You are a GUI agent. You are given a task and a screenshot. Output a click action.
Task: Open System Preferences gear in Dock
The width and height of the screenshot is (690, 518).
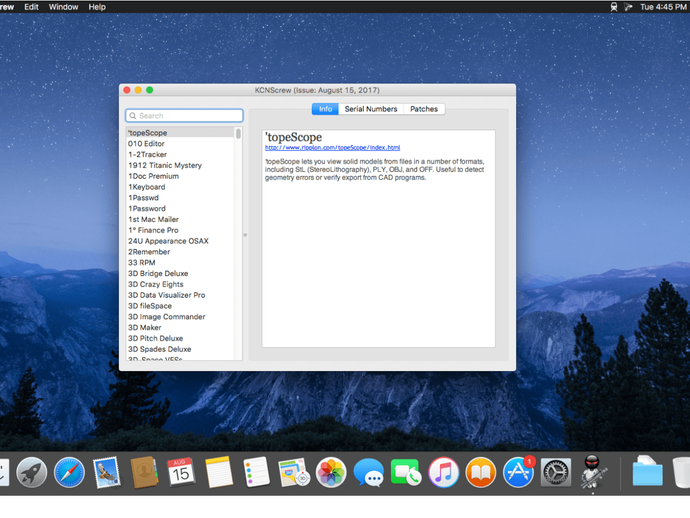pyautogui.click(x=556, y=473)
